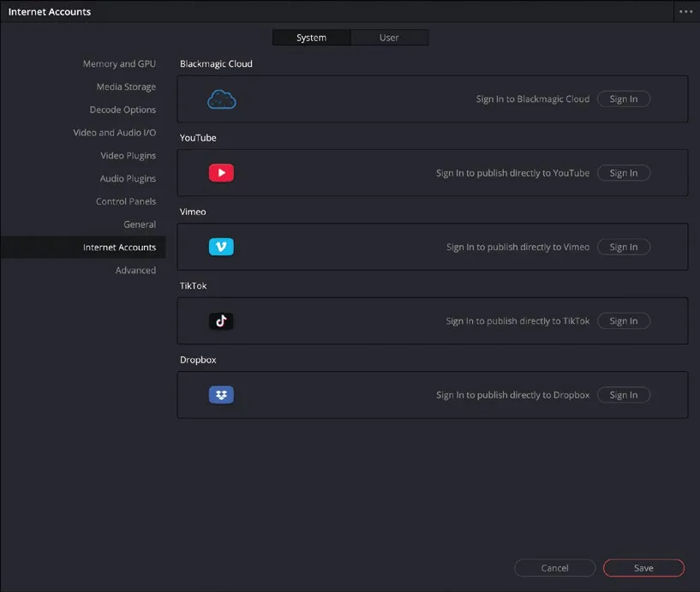The width and height of the screenshot is (700, 592).
Task: Switch to the User tab
Action: pyautogui.click(x=389, y=38)
